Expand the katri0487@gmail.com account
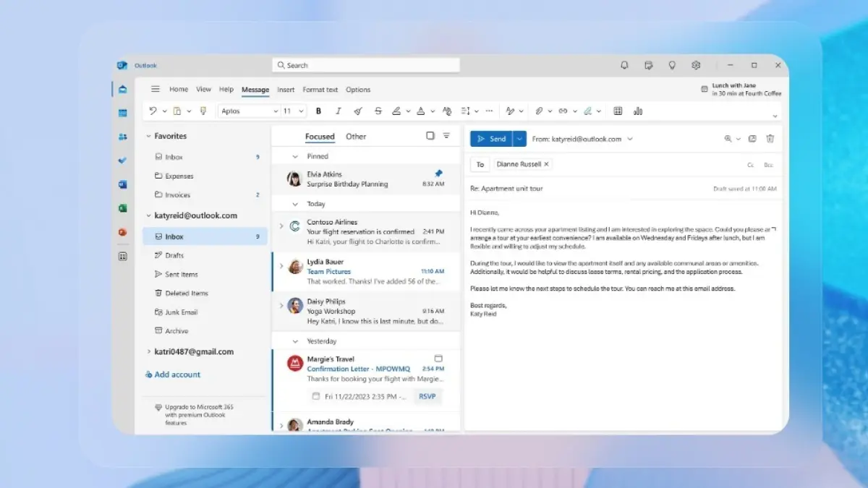The width and height of the screenshot is (868, 488). coord(148,352)
